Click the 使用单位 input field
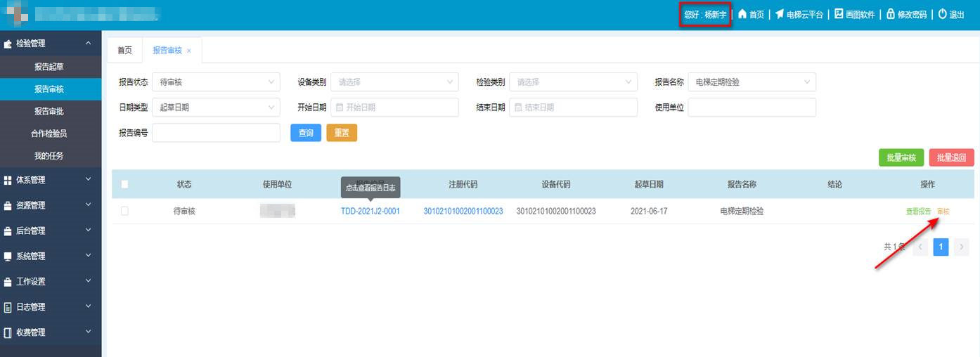Screen dimensions: 980x357 (x=752, y=108)
